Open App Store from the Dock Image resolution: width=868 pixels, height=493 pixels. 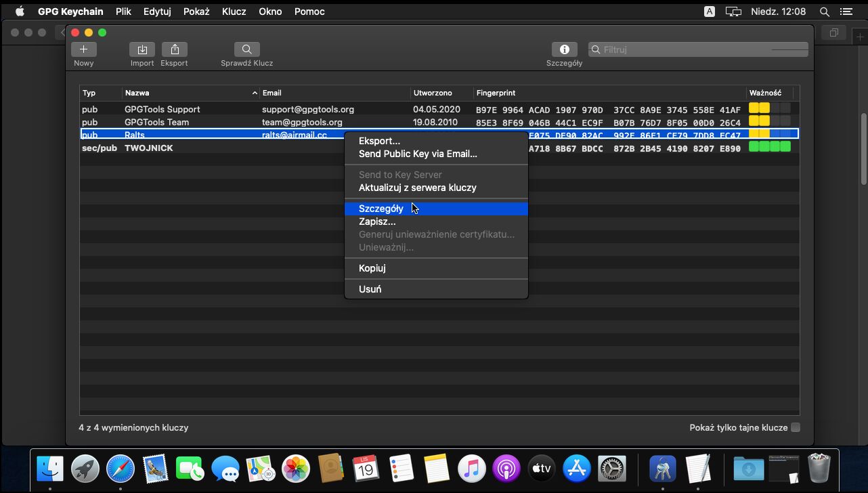[x=578, y=469]
